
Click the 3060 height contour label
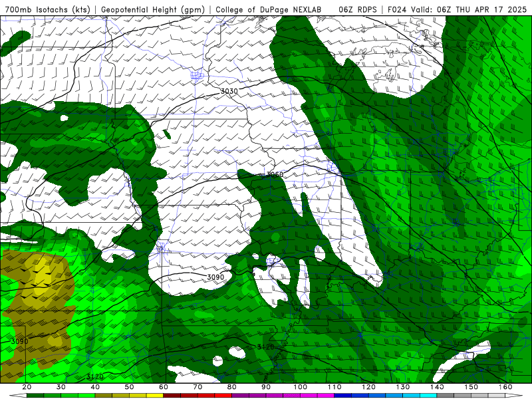coord(275,174)
